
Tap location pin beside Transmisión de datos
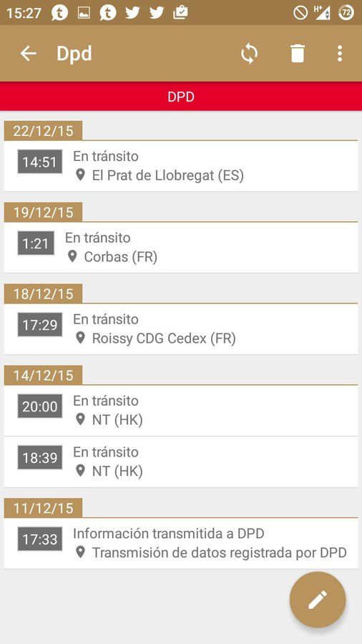tap(80, 552)
